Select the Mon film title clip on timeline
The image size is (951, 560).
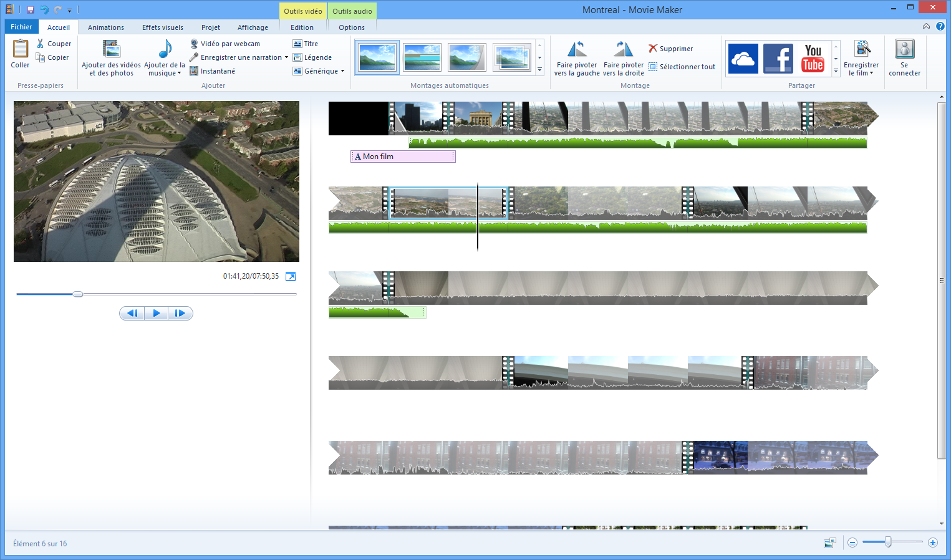tap(403, 157)
